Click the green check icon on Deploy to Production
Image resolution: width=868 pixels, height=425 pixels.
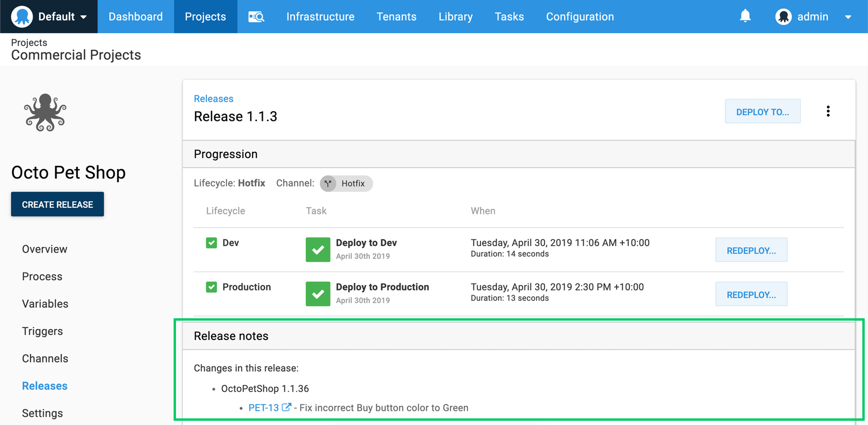point(317,294)
